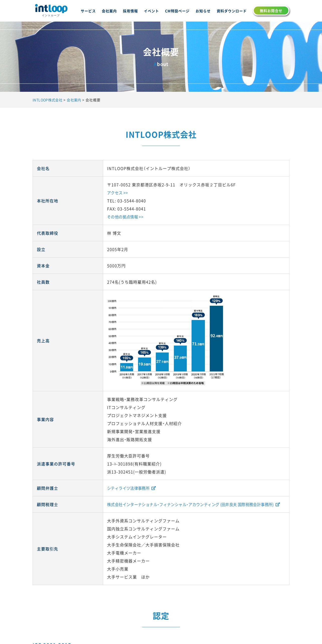
Task: Click the intloop logo in header
Action: [x=51, y=10]
